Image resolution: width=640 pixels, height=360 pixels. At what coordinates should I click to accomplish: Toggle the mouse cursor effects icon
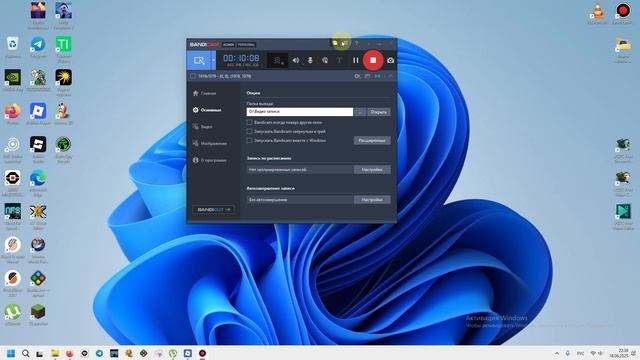pos(325,60)
